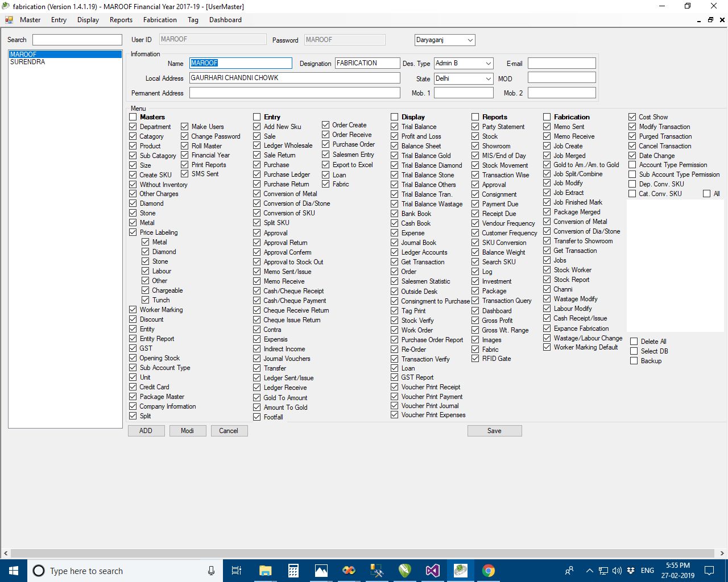Open the Action Center notifications icon
The width and height of the screenshot is (728, 582).
coord(709,571)
